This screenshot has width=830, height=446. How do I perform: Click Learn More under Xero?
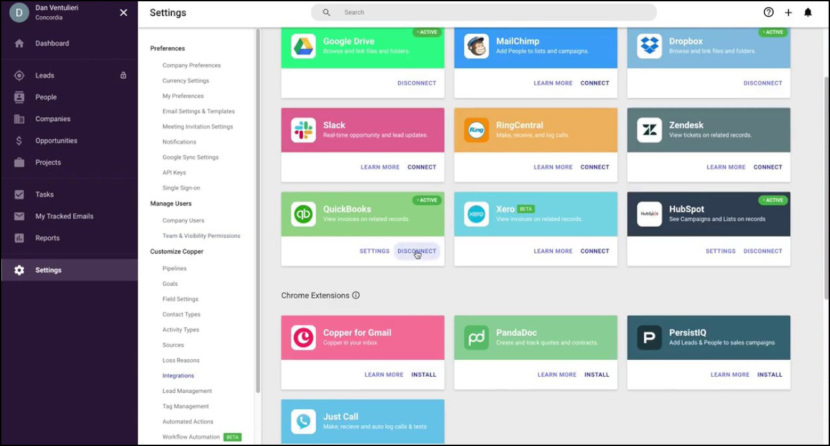coord(553,251)
